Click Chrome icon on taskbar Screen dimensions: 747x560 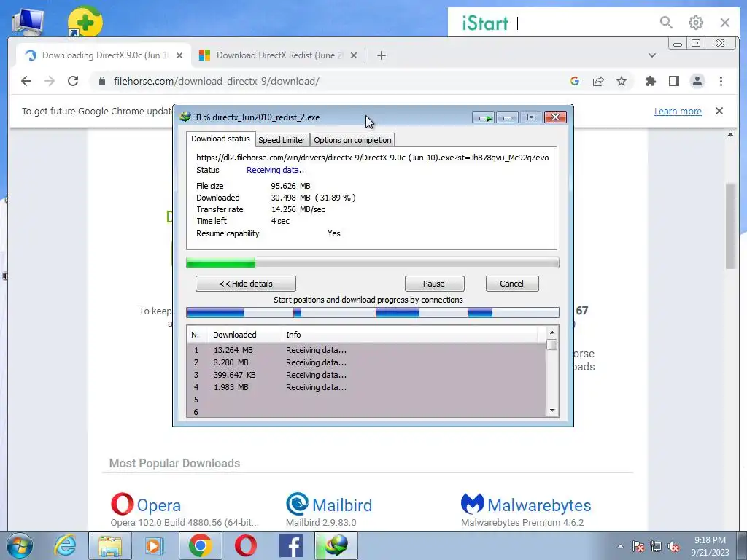(200, 545)
